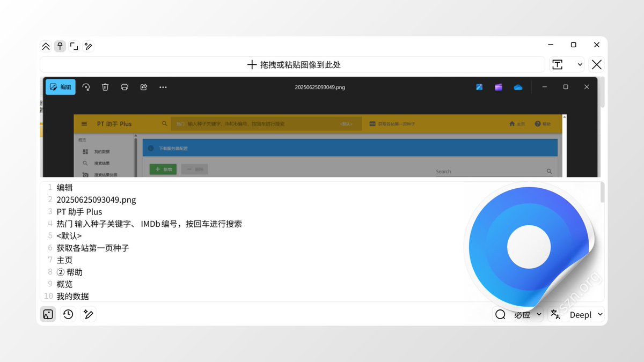The image size is (644, 362).
Task: Open Photos more options menu
Action: click(163, 86)
